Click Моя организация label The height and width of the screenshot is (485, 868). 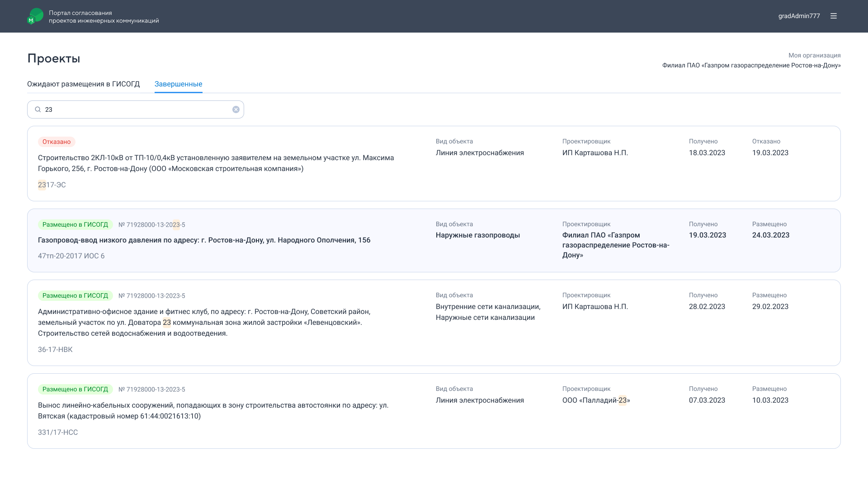815,55
